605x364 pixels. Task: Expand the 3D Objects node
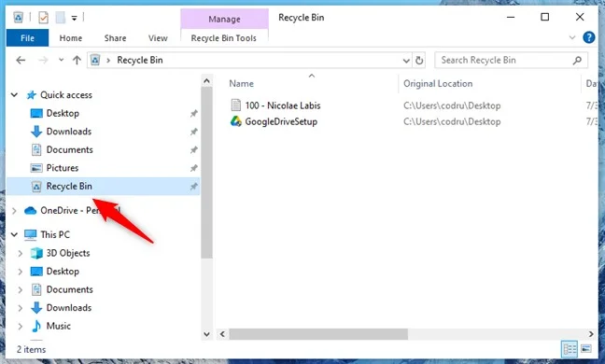coord(20,253)
